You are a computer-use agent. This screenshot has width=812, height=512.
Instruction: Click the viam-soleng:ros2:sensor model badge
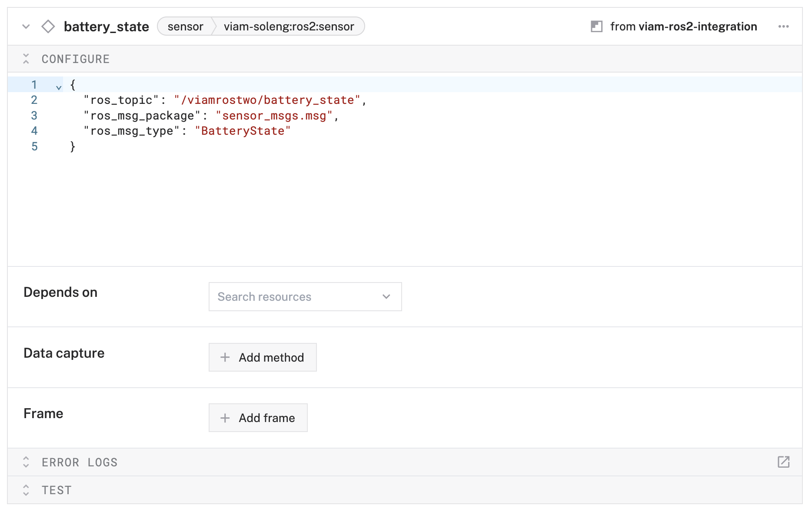[x=289, y=27]
